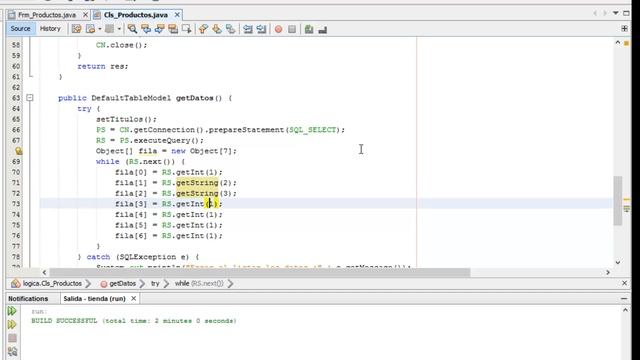Toggle Highlight Search in the editor toolbar
This screenshot has width=640, height=360.
pyautogui.click(x=173, y=29)
